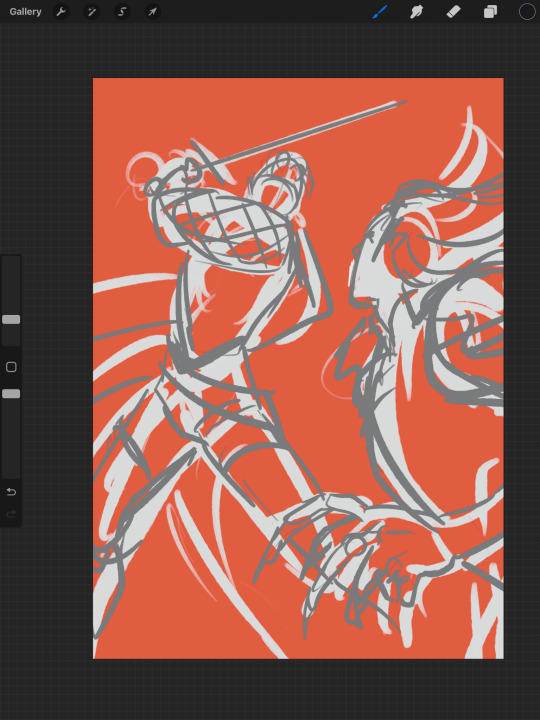Tap the orange sketch canvas
The image size is (540, 720).
click(298, 368)
